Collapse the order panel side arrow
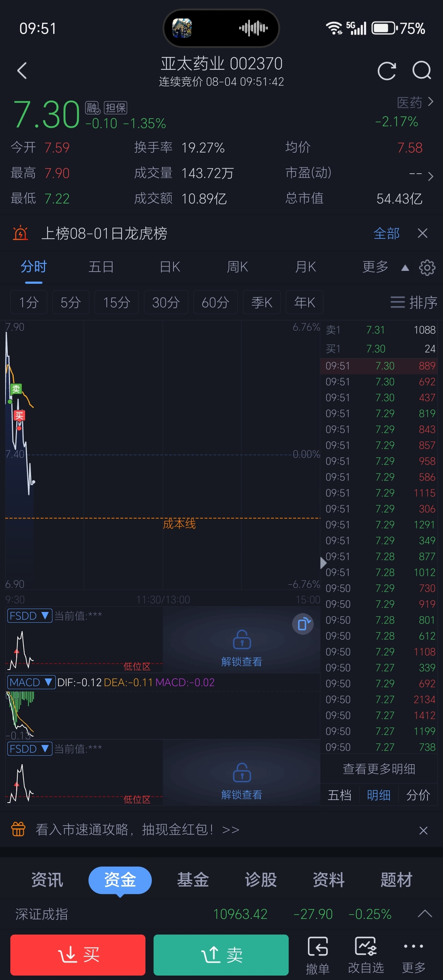The image size is (443, 980). [x=323, y=562]
